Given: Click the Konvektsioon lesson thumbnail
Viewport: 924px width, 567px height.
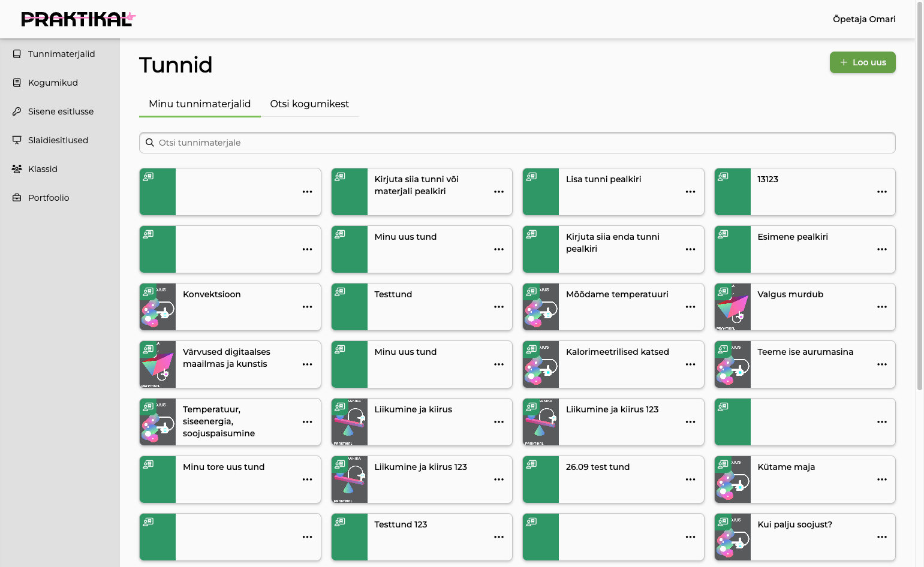Looking at the screenshot, I should pyautogui.click(x=158, y=307).
